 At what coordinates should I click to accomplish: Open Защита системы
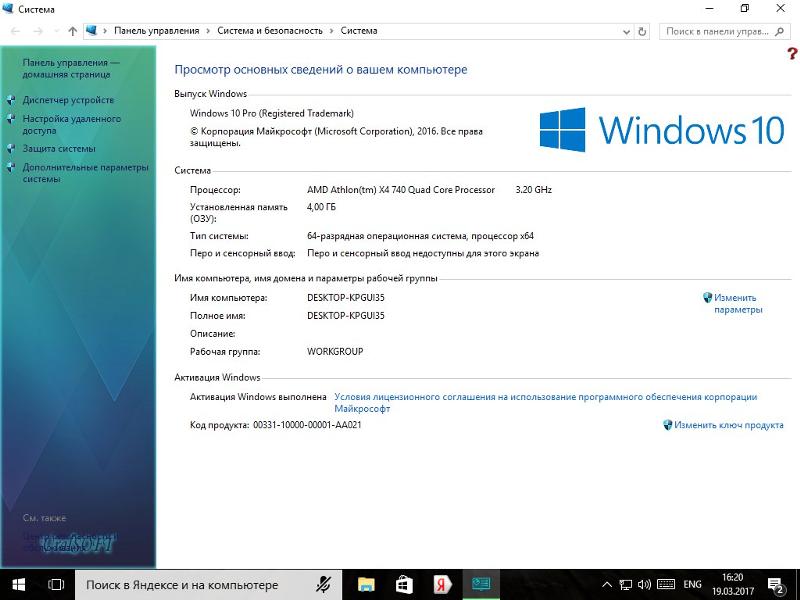[59, 148]
